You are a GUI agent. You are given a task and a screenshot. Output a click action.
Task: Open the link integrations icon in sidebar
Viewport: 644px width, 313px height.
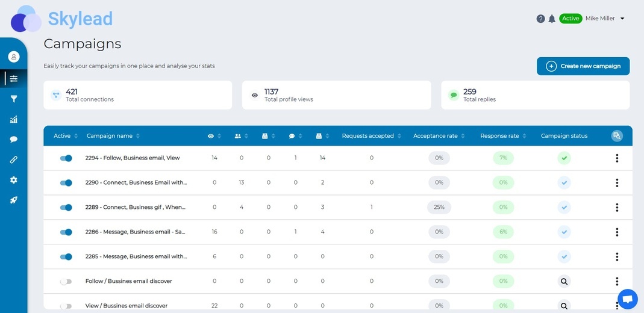coord(13,160)
